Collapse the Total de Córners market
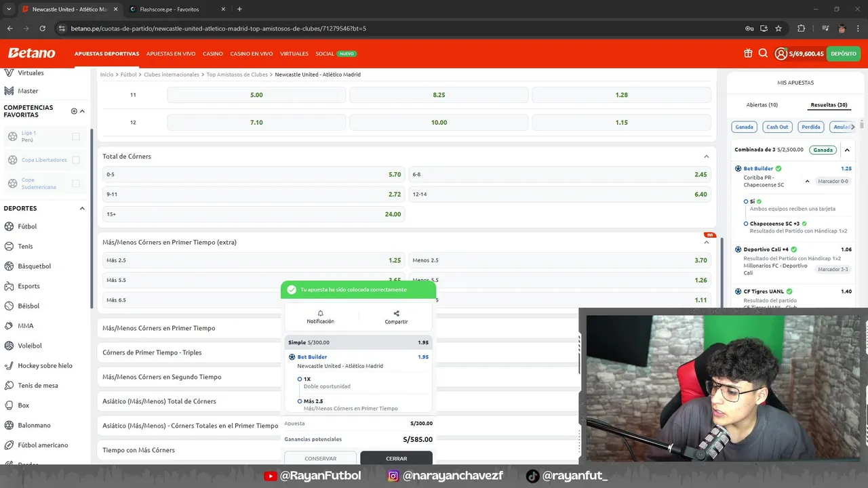868x488 pixels. tap(706, 157)
